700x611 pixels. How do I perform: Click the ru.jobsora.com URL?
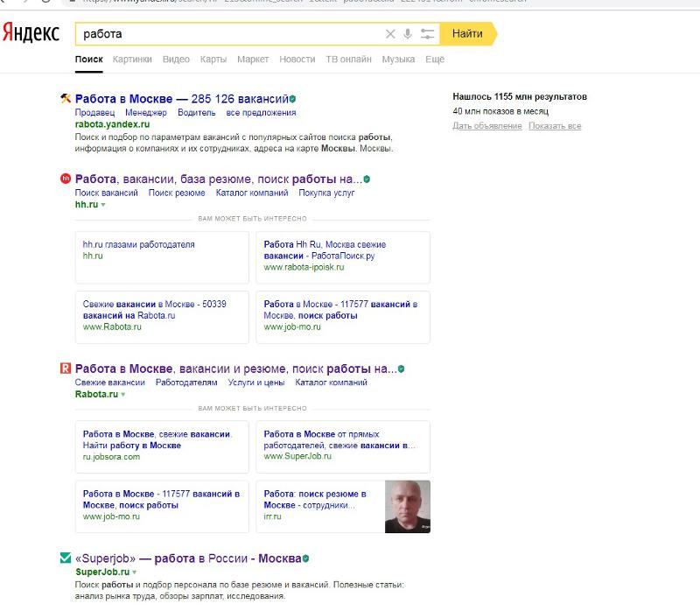(111, 456)
